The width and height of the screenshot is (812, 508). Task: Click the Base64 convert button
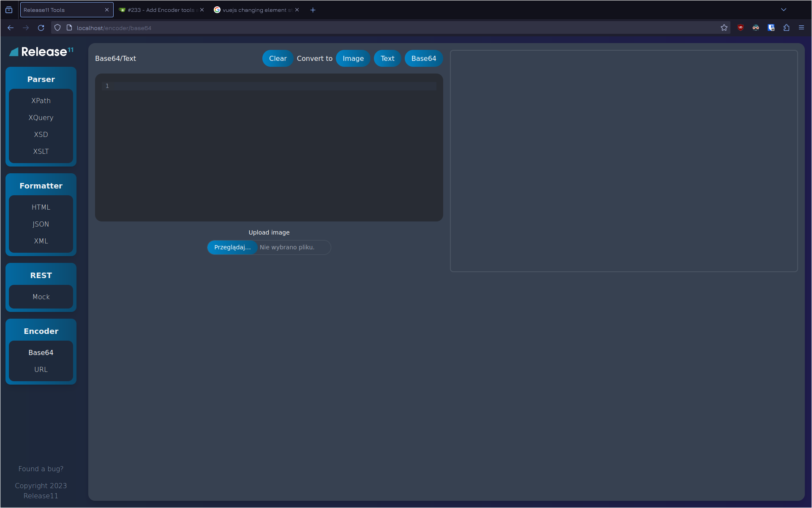pyautogui.click(x=423, y=58)
